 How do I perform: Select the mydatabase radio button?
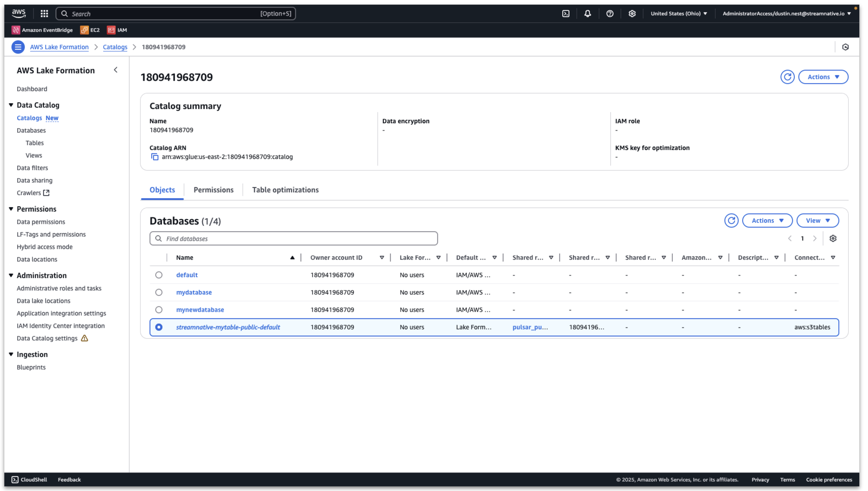[x=159, y=292]
